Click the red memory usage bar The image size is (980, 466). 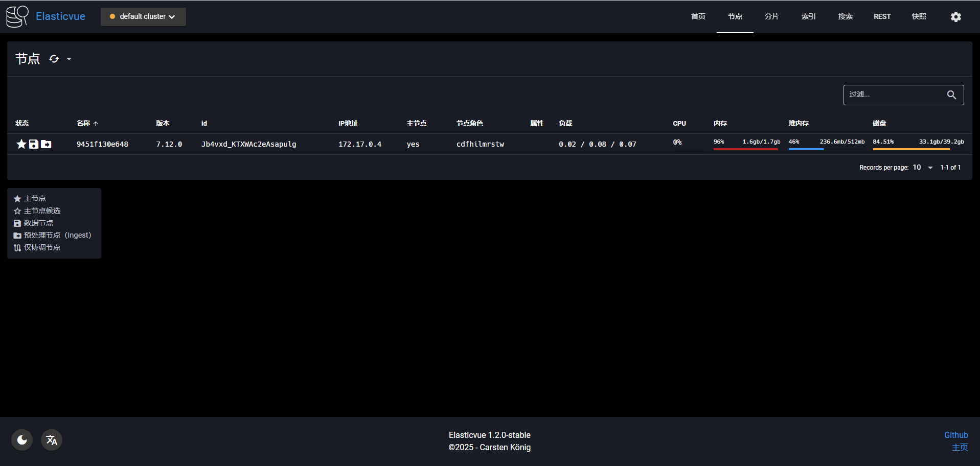[745, 149]
